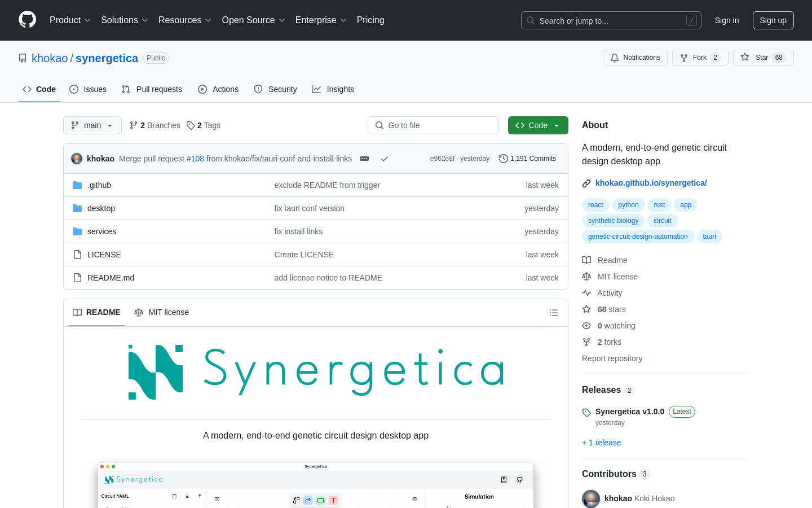Expand the Solutions menu
This screenshot has width=812, height=508.
(x=125, y=20)
